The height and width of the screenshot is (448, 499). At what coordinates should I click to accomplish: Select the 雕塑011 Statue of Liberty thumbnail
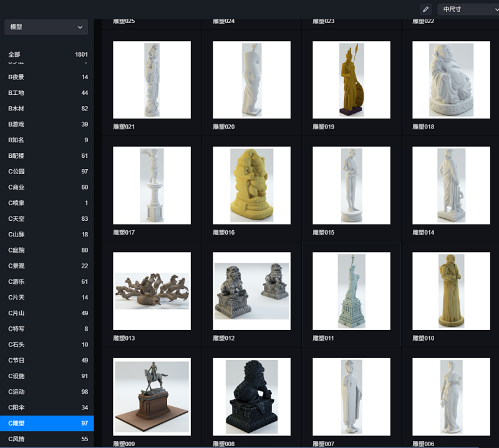(x=351, y=291)
